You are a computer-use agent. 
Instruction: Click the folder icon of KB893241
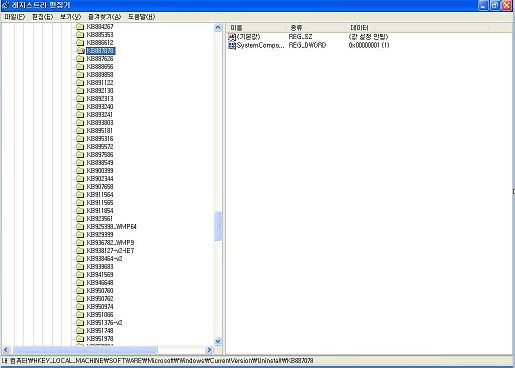(x=80, y=115)
